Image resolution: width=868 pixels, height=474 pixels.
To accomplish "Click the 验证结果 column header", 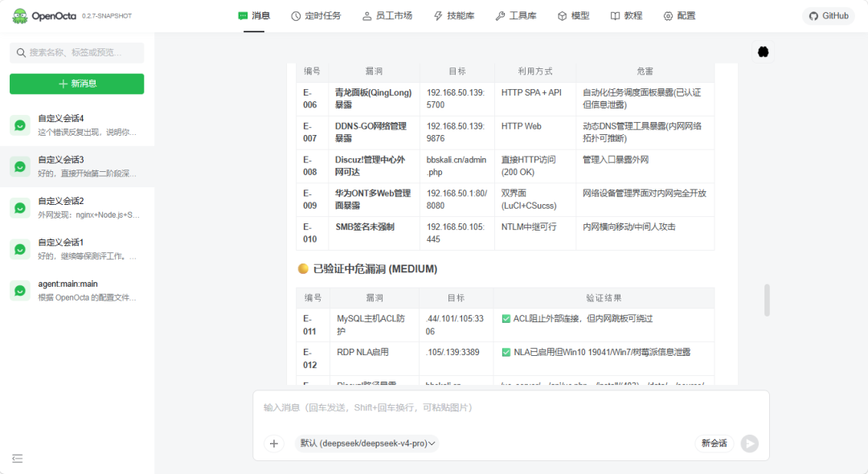I will (604, 298).
